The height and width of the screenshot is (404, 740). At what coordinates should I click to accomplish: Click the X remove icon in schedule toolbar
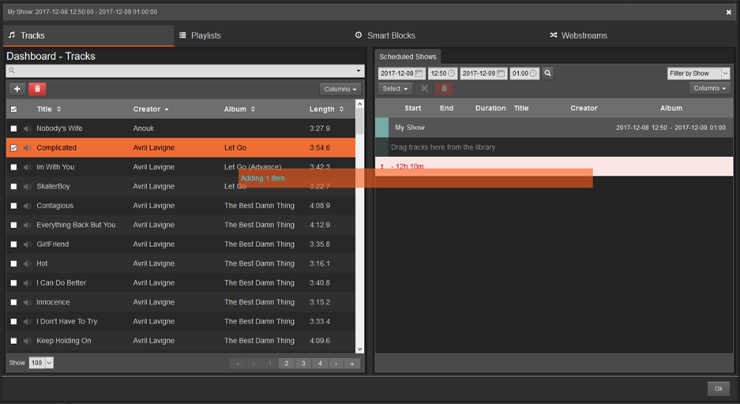coord(424,89)
